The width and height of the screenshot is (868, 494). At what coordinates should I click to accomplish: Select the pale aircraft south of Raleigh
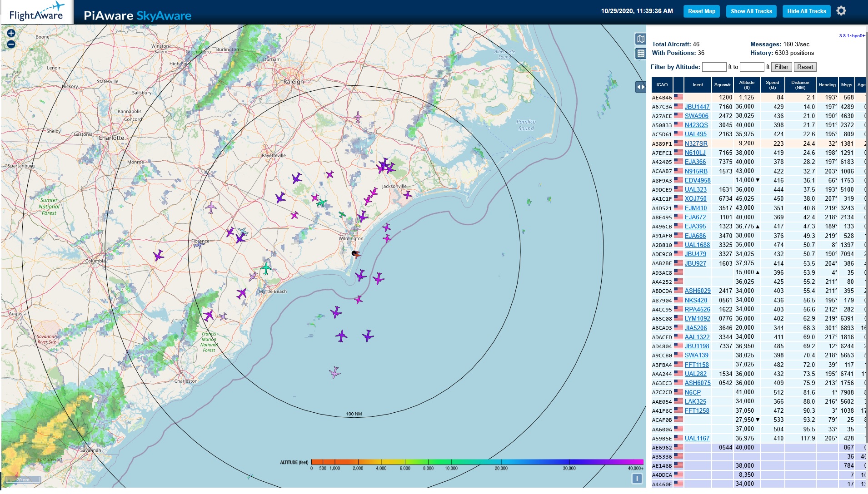coord(358,117)
